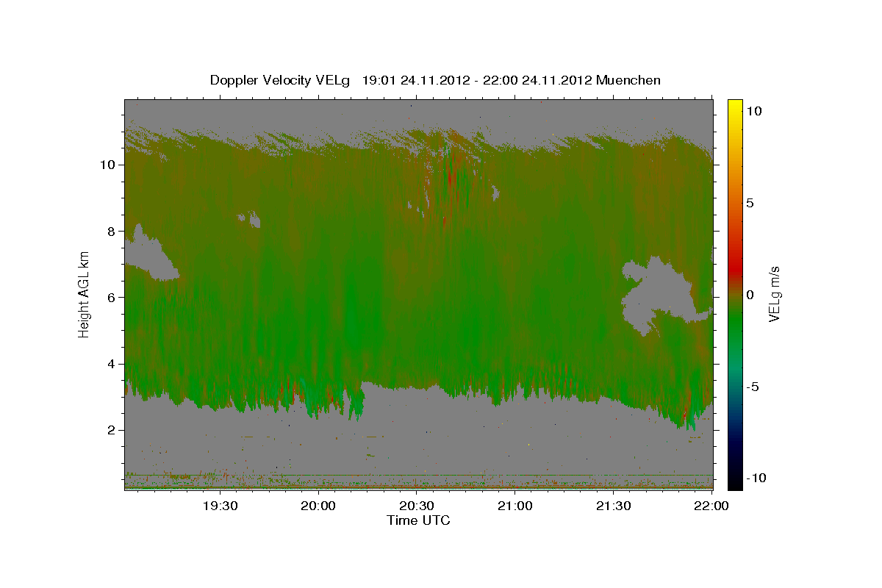Click the 19:30 time tick label
Viewport: 882px width, 588px height.
[220, 506]
